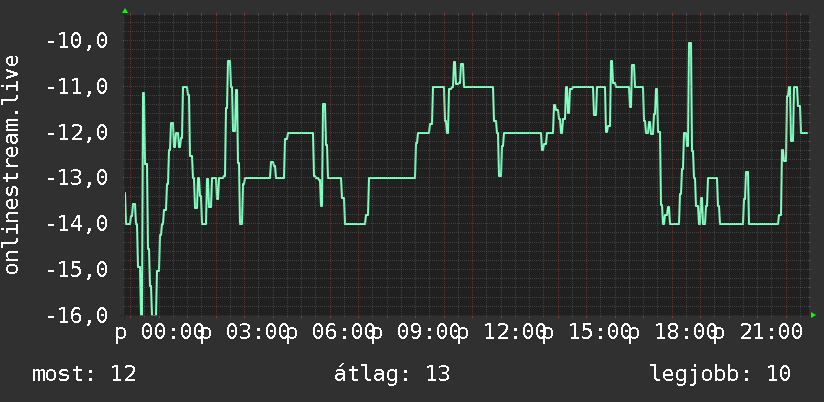Click the '-16,0' y-axis label
The height and width of the screenshot is (402, 824).
(x=77, y=315)
